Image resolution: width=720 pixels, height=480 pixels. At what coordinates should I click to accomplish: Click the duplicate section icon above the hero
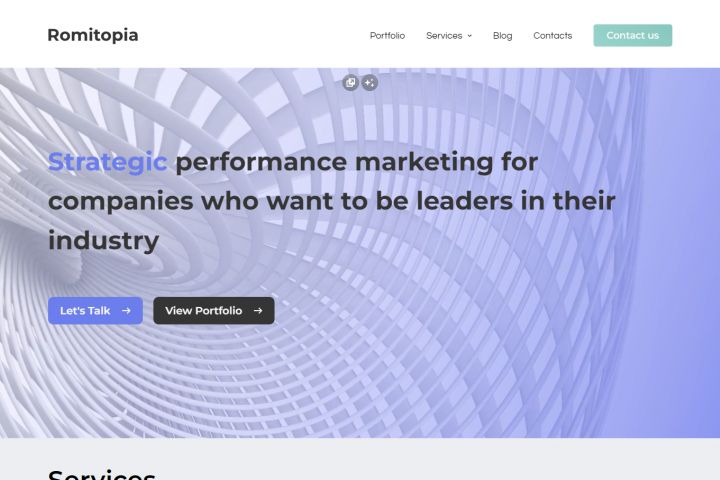350,83
